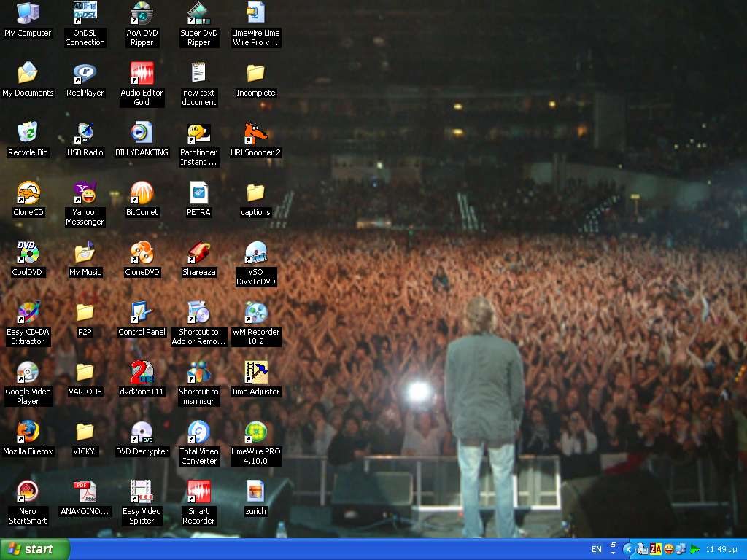Expand hidden system tray icons
This screenshot has height=560, width=747.
click(628, 549)
